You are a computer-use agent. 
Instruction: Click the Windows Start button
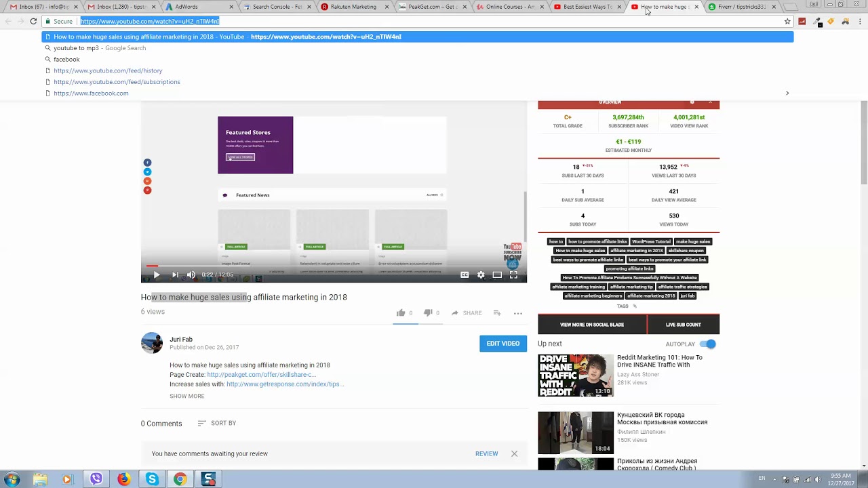pos(12,479)
